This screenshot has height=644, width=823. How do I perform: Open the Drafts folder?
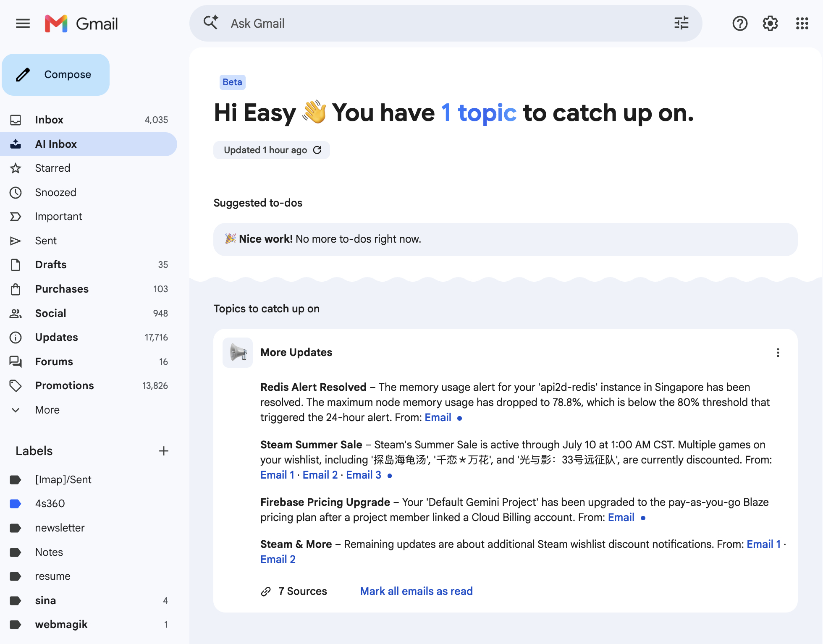[x=88, y=264]
